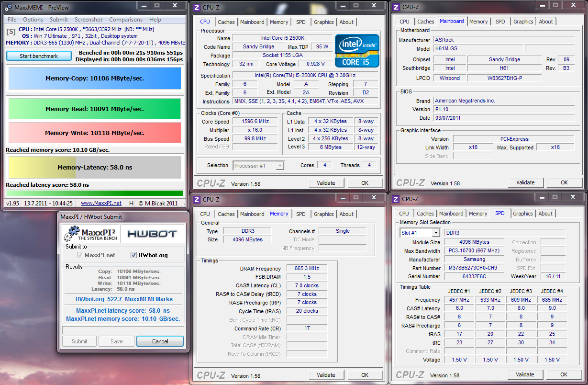
Task: Click the Save button in HWbot dialog
Action: click(x=117, y=341)
